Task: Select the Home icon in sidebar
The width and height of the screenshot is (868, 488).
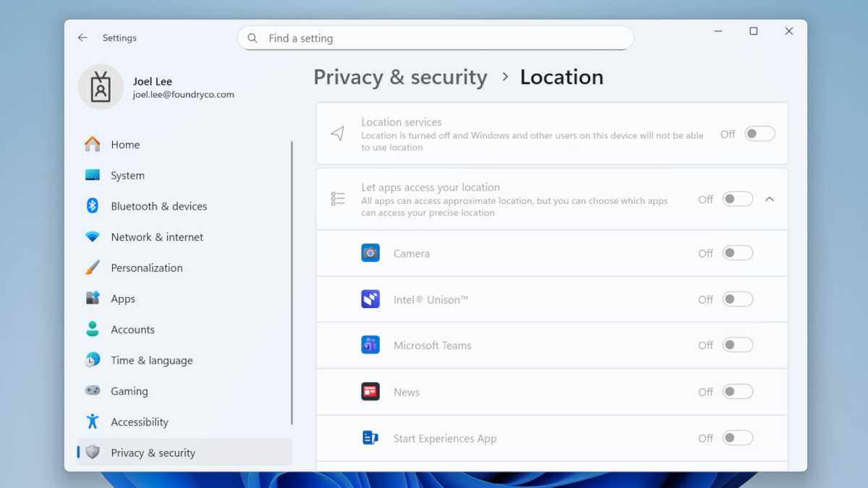Action: (93, 144)
